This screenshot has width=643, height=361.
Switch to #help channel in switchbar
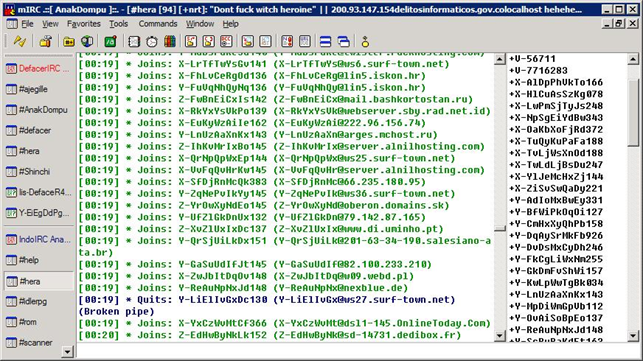click(38, 260)
